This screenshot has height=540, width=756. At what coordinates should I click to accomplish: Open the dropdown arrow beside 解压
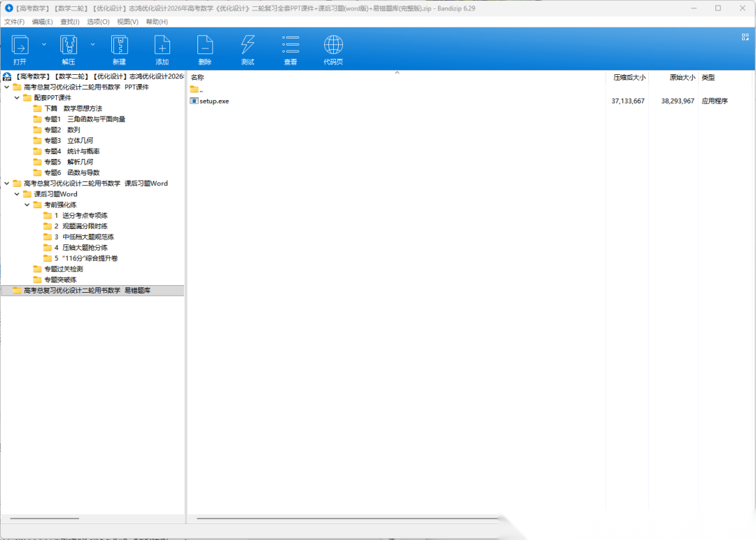(x=92, y=43)
